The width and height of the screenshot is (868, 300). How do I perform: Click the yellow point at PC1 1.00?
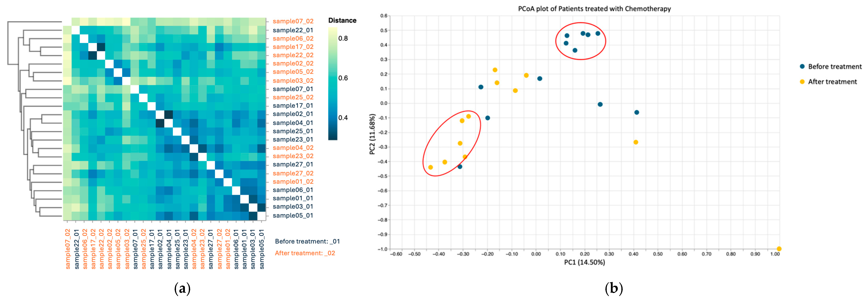tap(779, 249)
